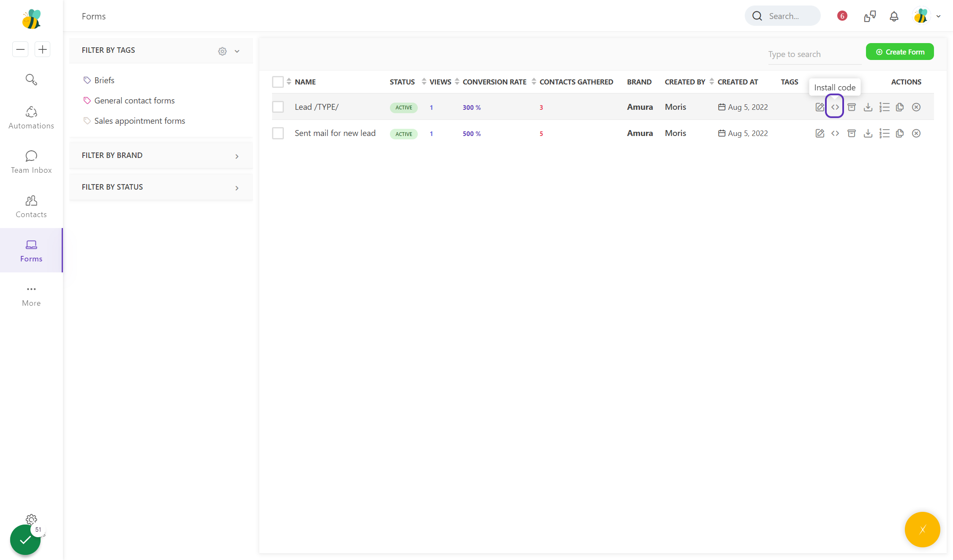Filter by General contact forms tag
Image resolution: width=953 pixels, height=560 pixels.
click(x=129, y=101)
